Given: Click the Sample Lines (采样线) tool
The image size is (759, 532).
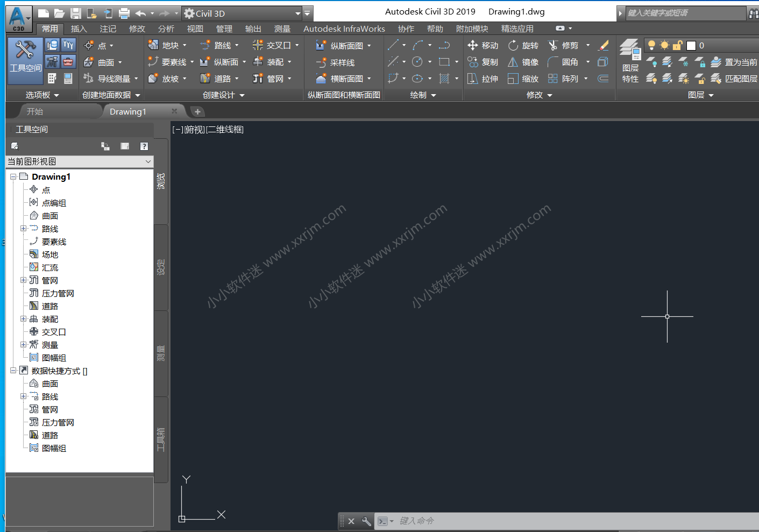Looking at the screenshot, I should (336, 62).
